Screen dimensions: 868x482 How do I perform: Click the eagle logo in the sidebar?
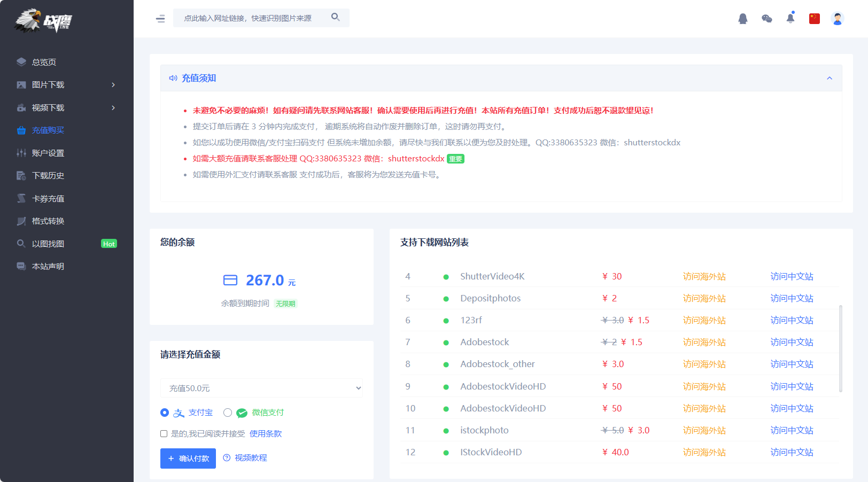point(43,21)
